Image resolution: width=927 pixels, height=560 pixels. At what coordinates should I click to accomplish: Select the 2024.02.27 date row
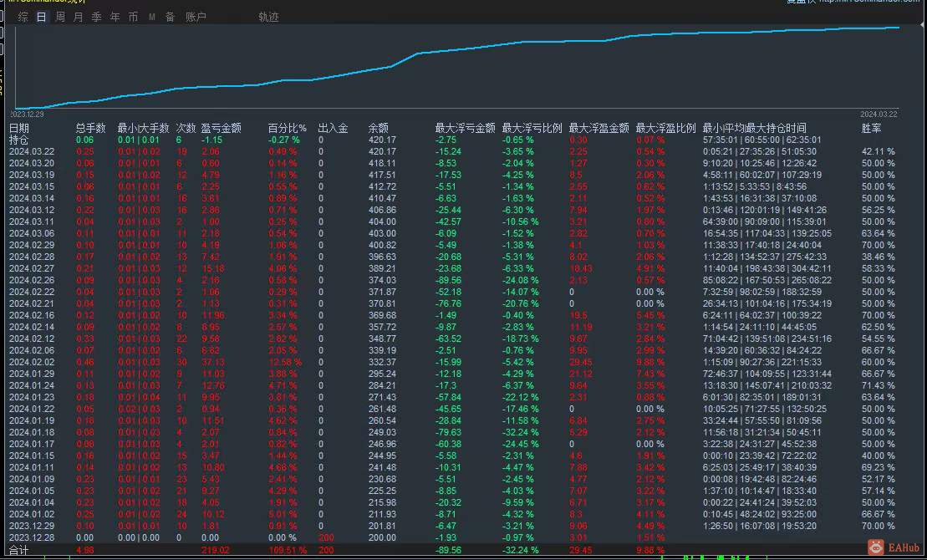[31, 269]
